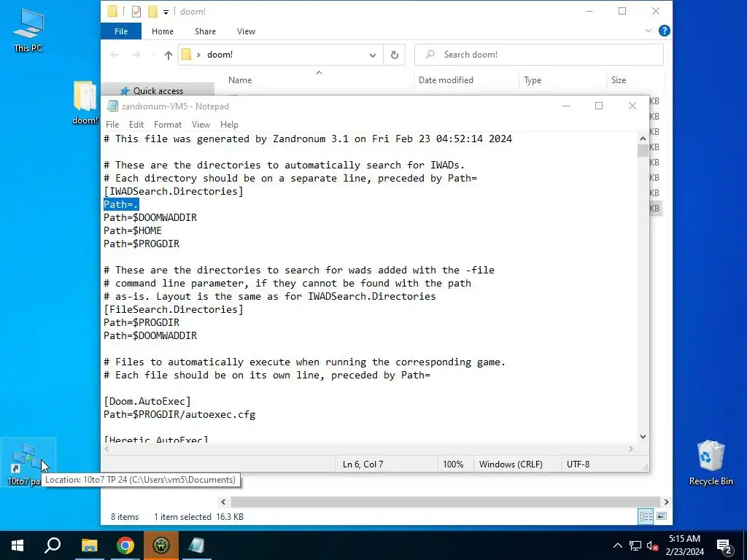
Task: Click the Path=$PROGDIR/autoexec.cfg line
Action: tap(179, 415)
